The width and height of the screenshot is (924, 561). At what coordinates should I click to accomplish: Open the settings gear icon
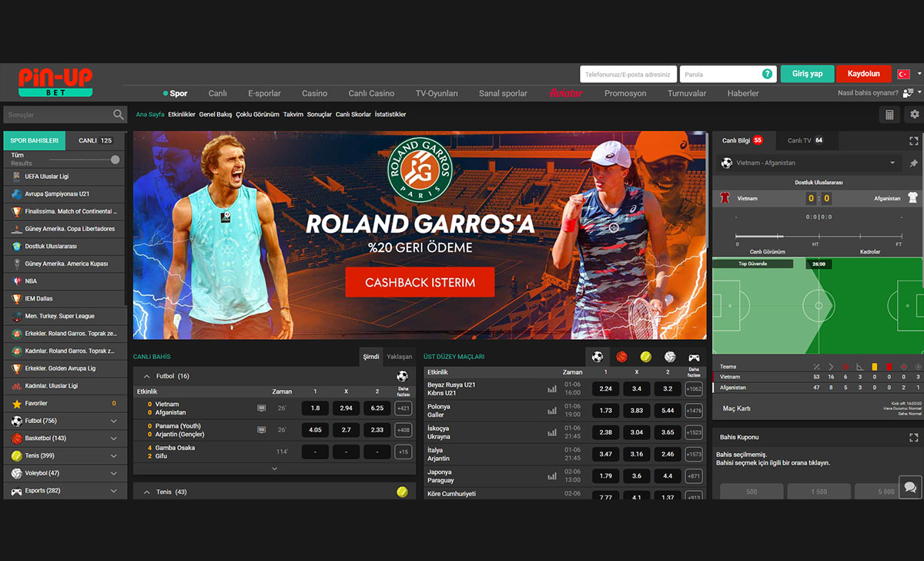(x=915, y=114)
